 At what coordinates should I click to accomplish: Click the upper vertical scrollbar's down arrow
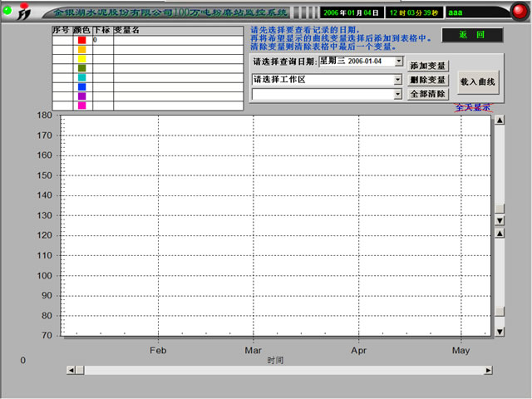[500, 220]
